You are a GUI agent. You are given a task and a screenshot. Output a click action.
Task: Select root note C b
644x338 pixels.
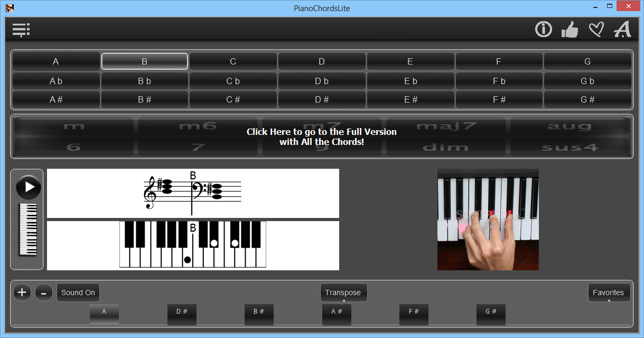coord(233,81)
